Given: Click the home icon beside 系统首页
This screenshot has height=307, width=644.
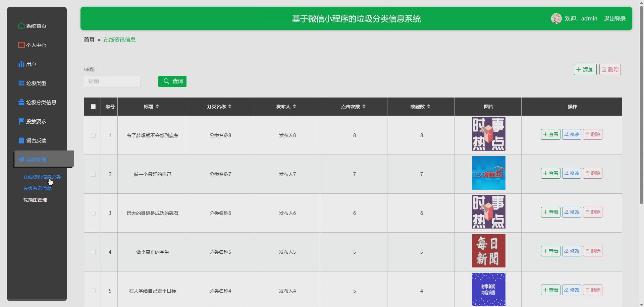Looking at the screenshot, I should 21,26.
